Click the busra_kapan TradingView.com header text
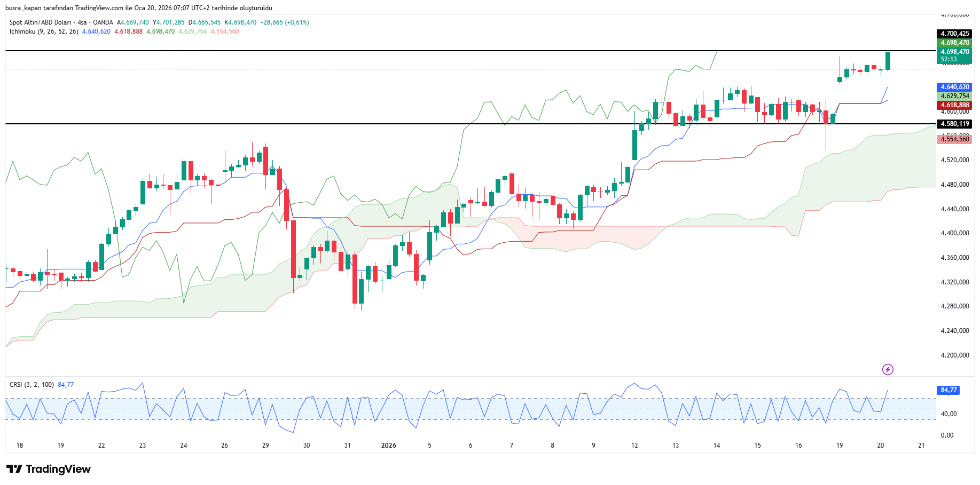 pos(139,8)
